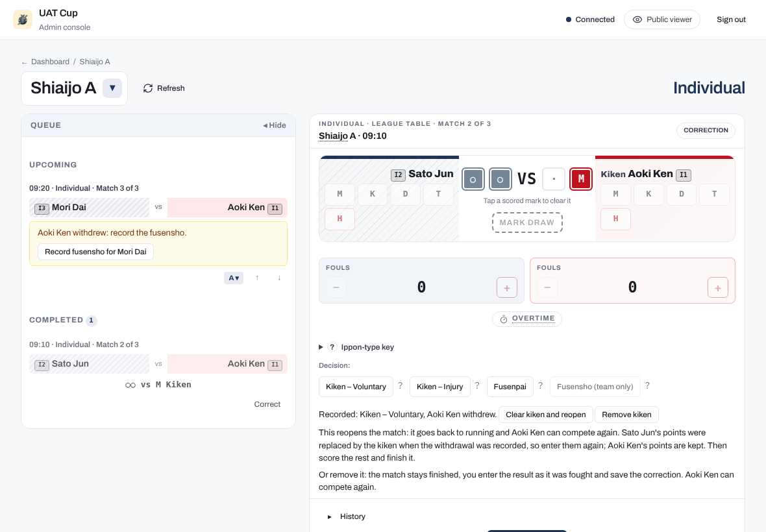Click the UAT Cup logo icon
Image resolution: width=766 pixels, height=532 pixels.
click(23, 19)
